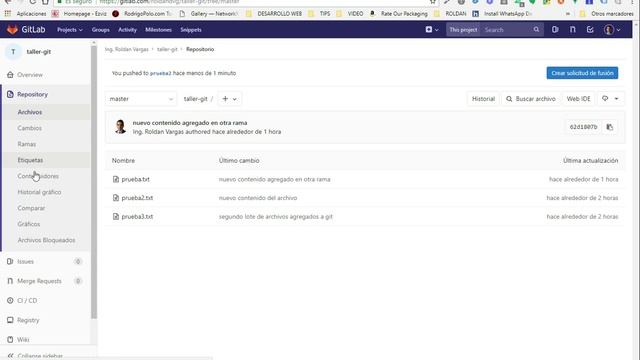Open Etiquetas in repository submenu

30,160
